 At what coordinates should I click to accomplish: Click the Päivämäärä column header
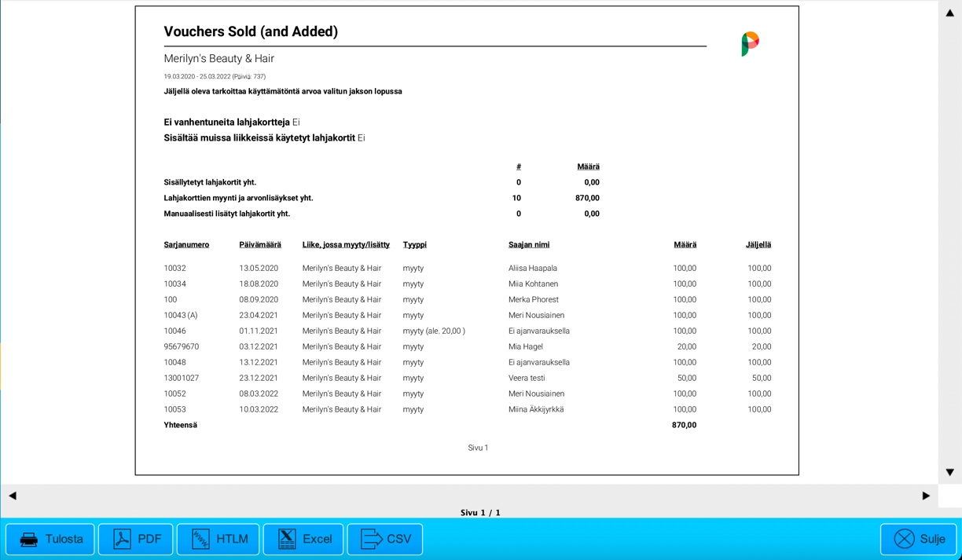(260, 245)
